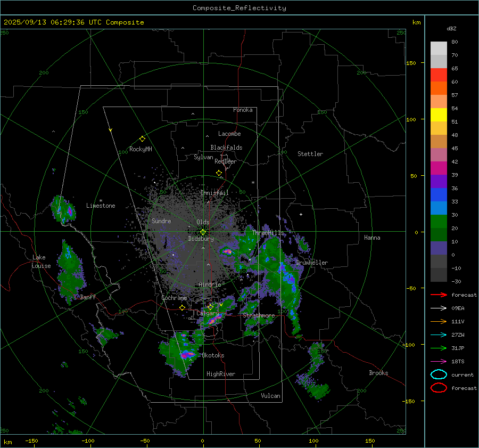The image size is (479, 448).
Task: Click the Stettler city label
Action: click(310, 154)
